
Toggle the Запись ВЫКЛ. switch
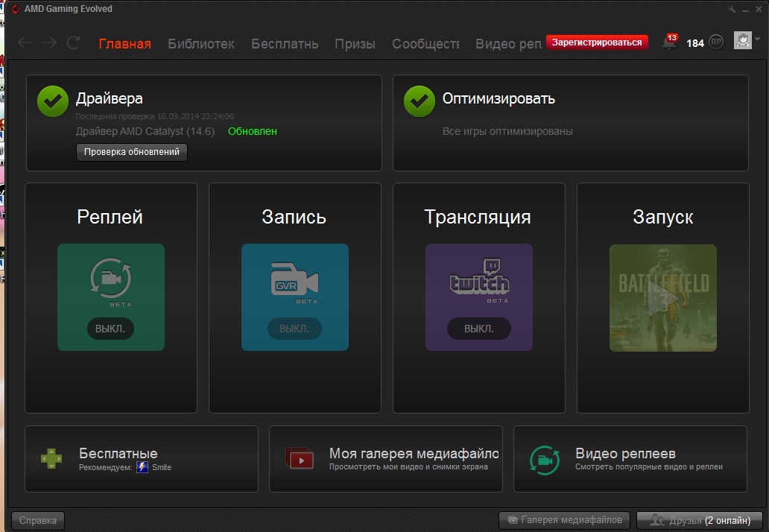tap(294, 329)
